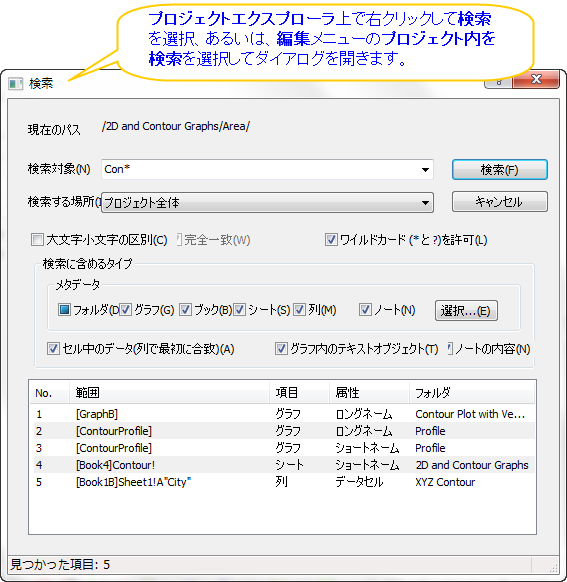
Task: Uncheck the ブック(B) checkbox
Action: [x=185, y=309]
